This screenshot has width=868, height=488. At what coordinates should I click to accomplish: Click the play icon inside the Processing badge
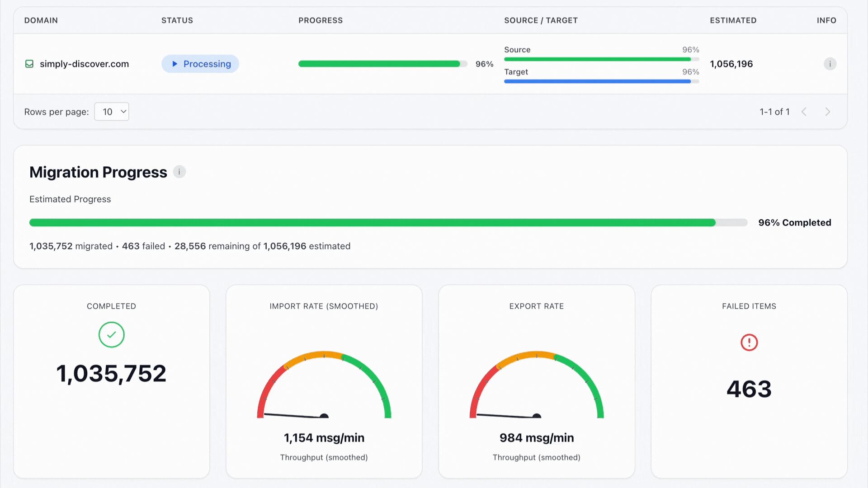pos(174,64)
